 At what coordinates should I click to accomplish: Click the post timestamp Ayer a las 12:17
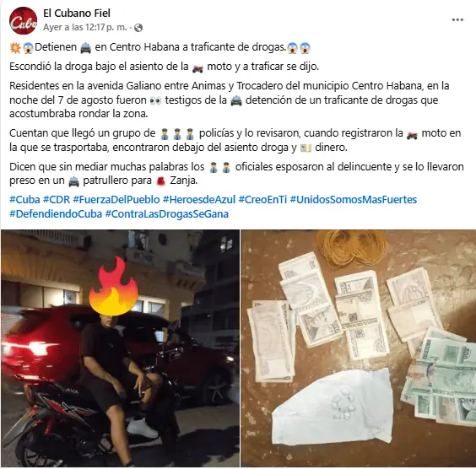[85, 27]
